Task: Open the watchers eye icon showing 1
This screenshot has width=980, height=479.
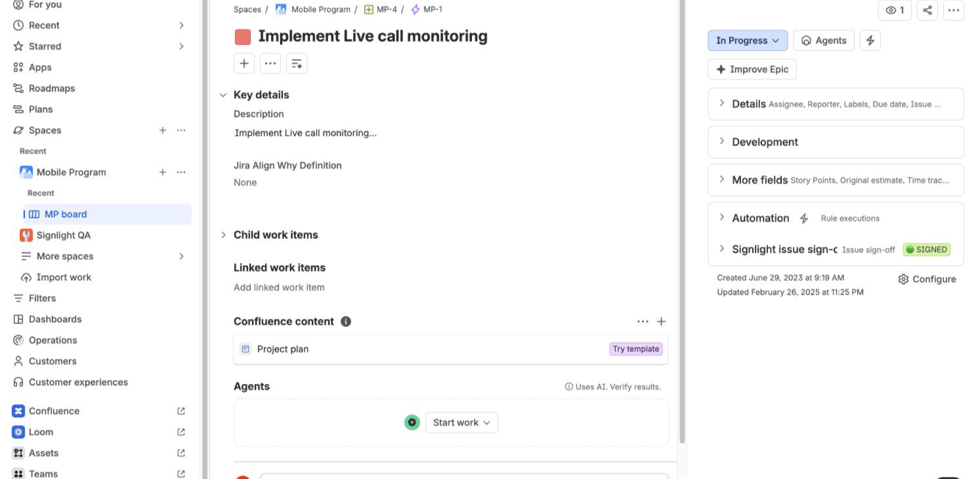Action: point(895,10)
